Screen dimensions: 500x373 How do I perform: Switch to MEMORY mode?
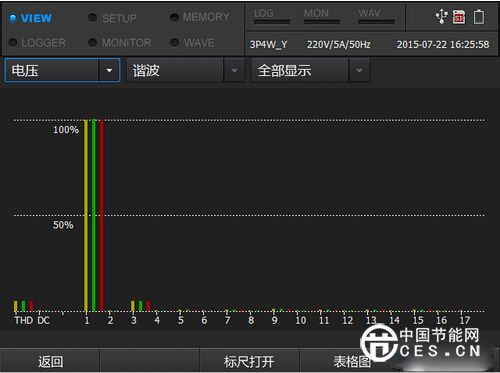pyautogui.click(x=174, y=18)
